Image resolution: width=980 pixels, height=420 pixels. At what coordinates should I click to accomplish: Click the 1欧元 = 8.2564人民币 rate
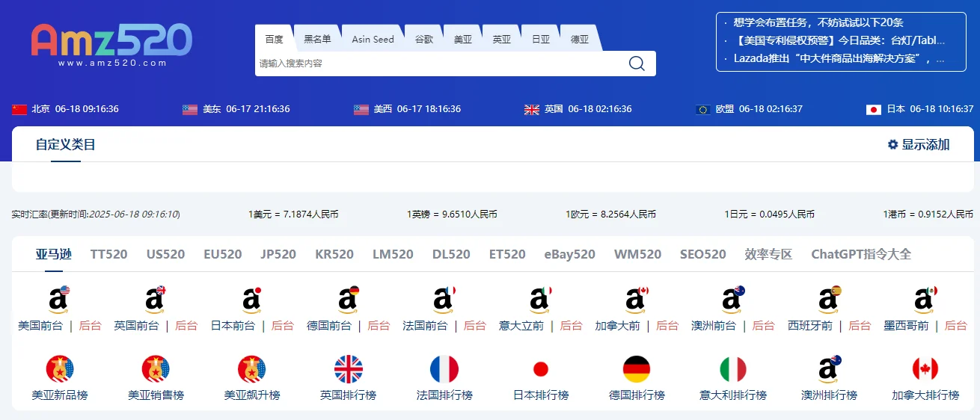(611, 214)
